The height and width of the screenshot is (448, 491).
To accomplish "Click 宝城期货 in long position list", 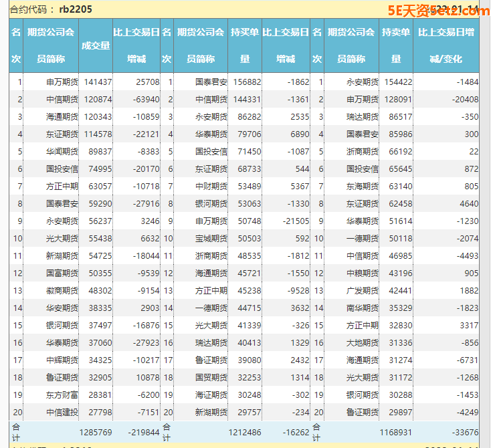I will click(x=211, y=239).
